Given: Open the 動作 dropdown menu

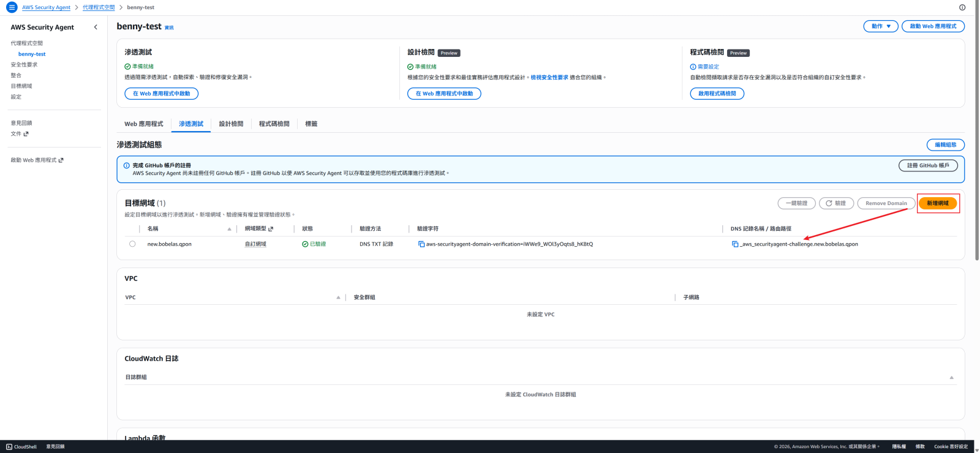Looking at the screenshot, I should click(x=881, y=26).
